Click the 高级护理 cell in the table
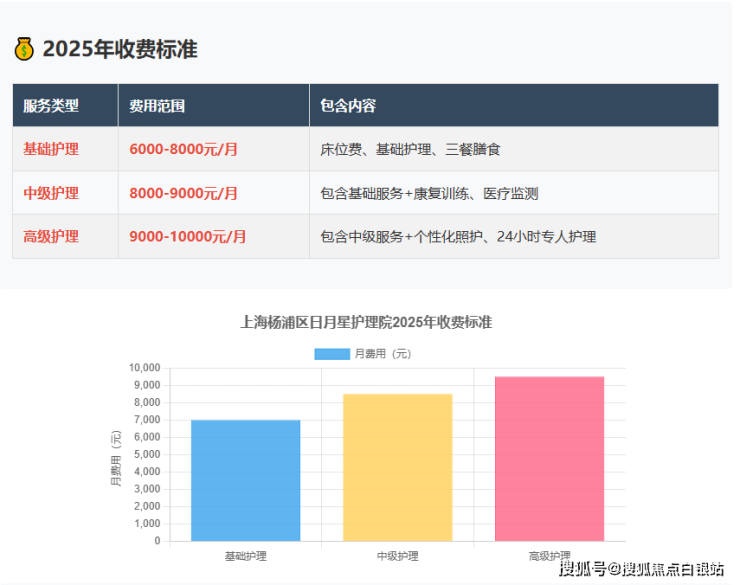 (x=51, y=237)
